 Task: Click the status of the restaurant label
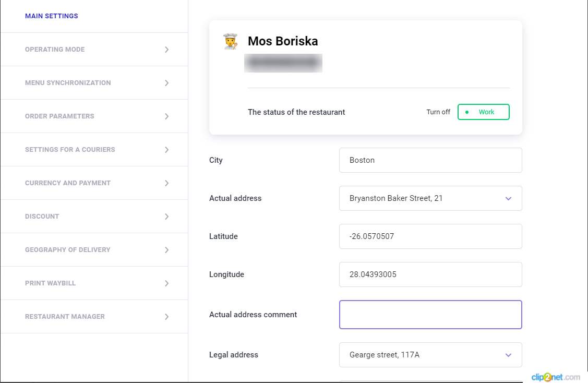[x=296, y=112]
